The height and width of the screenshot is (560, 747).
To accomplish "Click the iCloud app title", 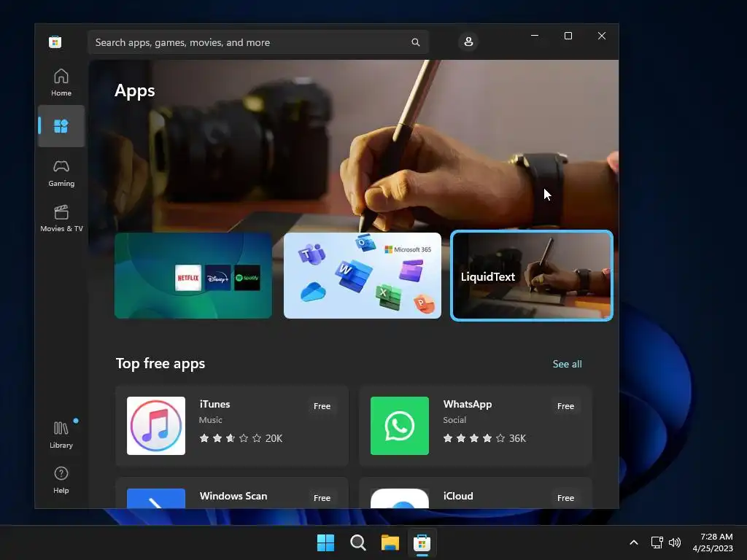I will 458,496.
